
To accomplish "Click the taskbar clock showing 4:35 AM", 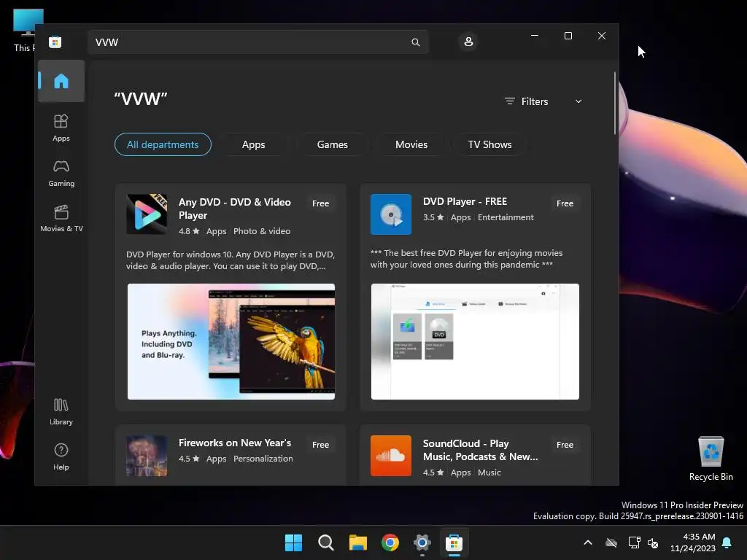I will point(693,542).
